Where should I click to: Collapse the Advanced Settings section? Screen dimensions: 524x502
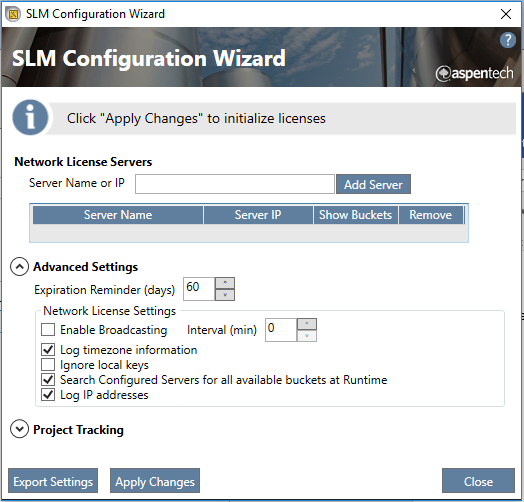pyautogui.click(x=19, y=267)
